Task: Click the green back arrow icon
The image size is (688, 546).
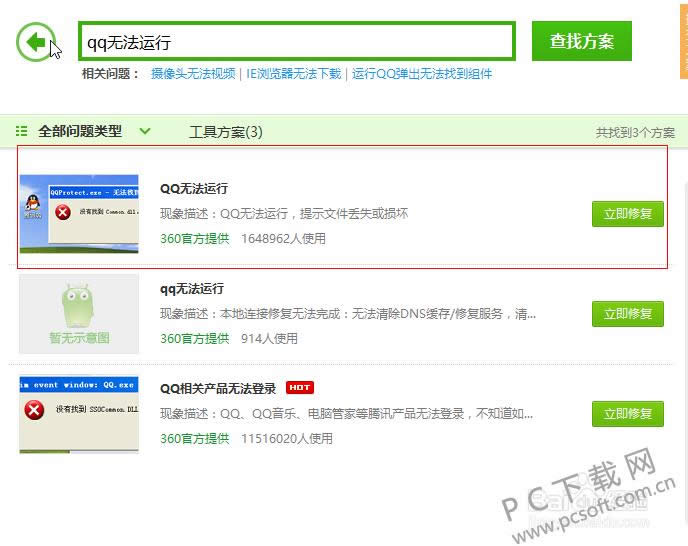Action: (36, 42)
